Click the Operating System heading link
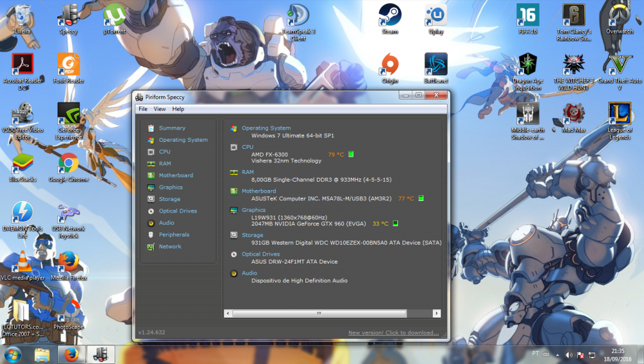The image size is (644, 364). (x=265, y=128)
